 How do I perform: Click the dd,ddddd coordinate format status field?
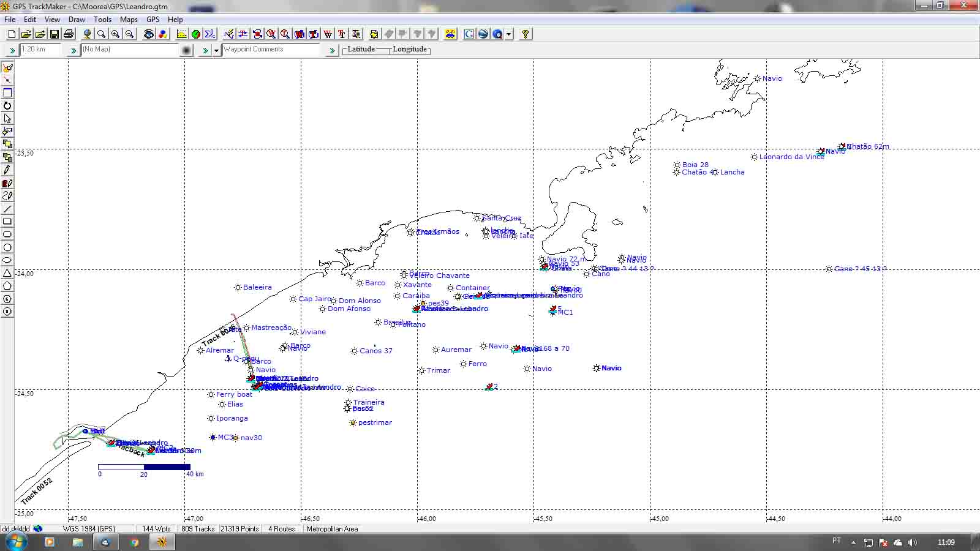pyautogui.click(x=16, y=529)
